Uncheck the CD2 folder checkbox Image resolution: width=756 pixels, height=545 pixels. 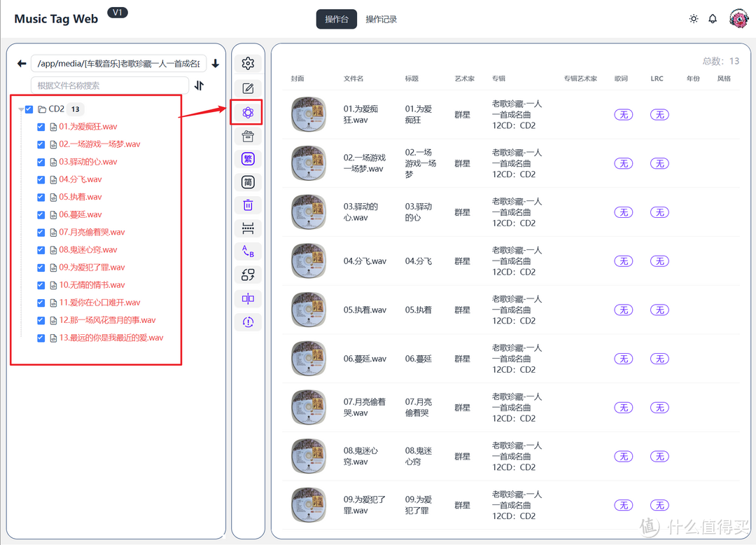(29, 109)
